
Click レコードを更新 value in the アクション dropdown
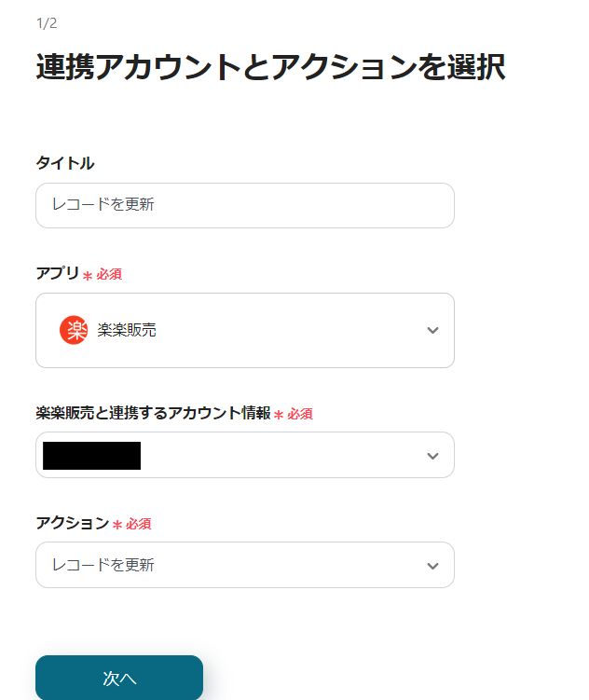[103, 566]
